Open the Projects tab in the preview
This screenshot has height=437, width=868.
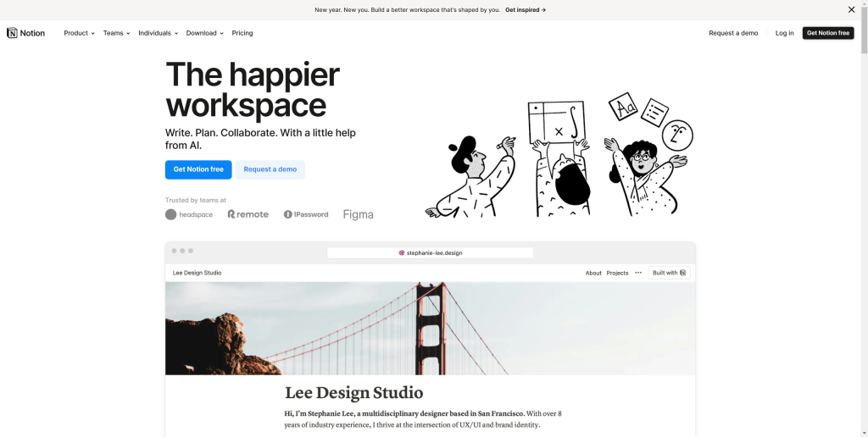(x=617, y=274)
